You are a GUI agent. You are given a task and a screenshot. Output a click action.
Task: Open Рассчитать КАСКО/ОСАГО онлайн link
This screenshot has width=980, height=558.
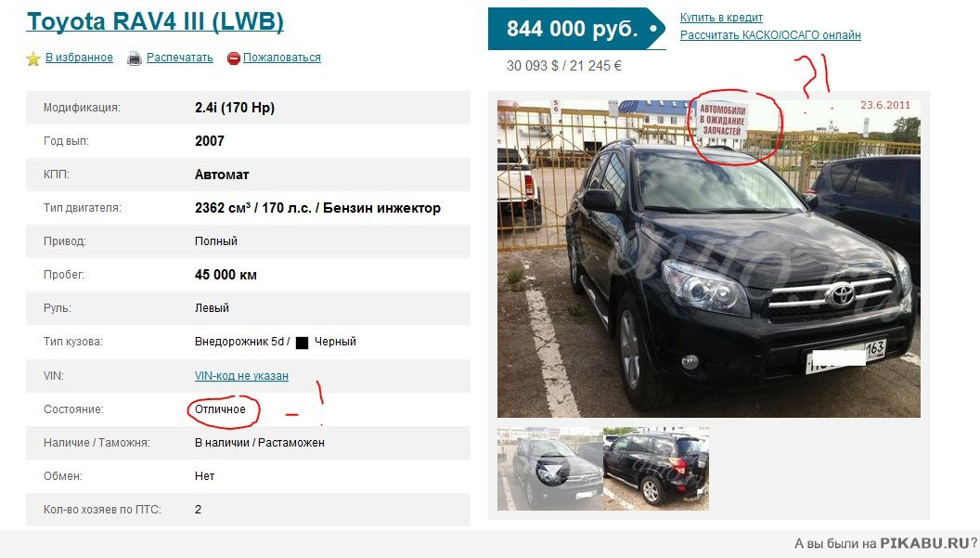(x=770, y=35)
